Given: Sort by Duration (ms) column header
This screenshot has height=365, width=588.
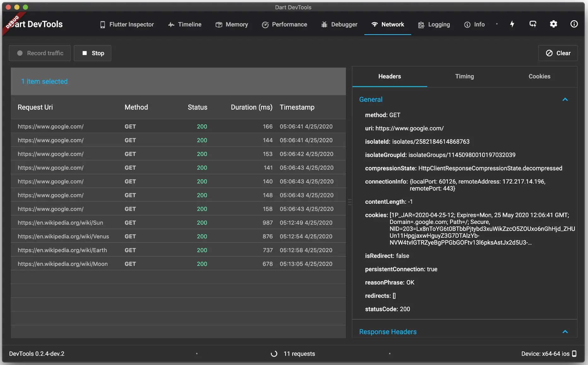Looking at the screenshot, I should [x=251, y=107].
